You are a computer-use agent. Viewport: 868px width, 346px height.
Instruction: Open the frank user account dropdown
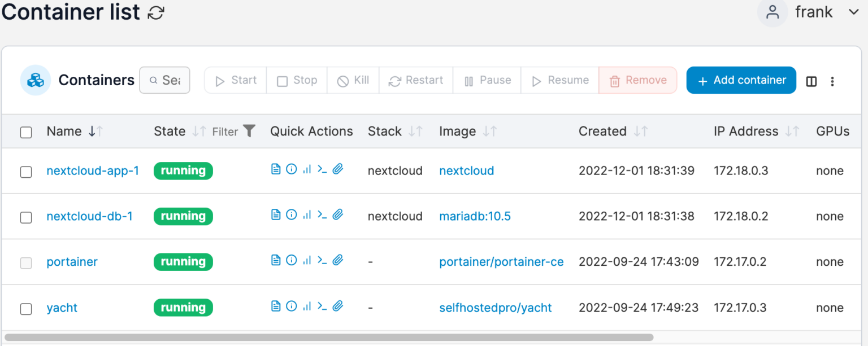814,12
